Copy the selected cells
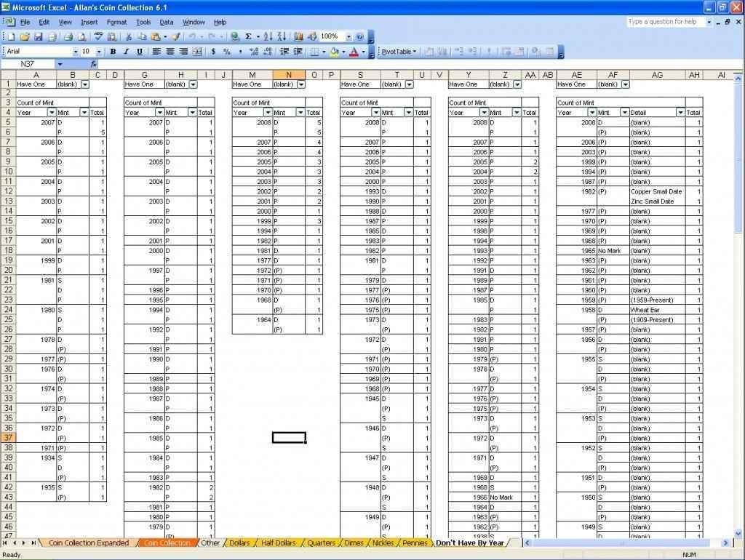 [142, 36]
